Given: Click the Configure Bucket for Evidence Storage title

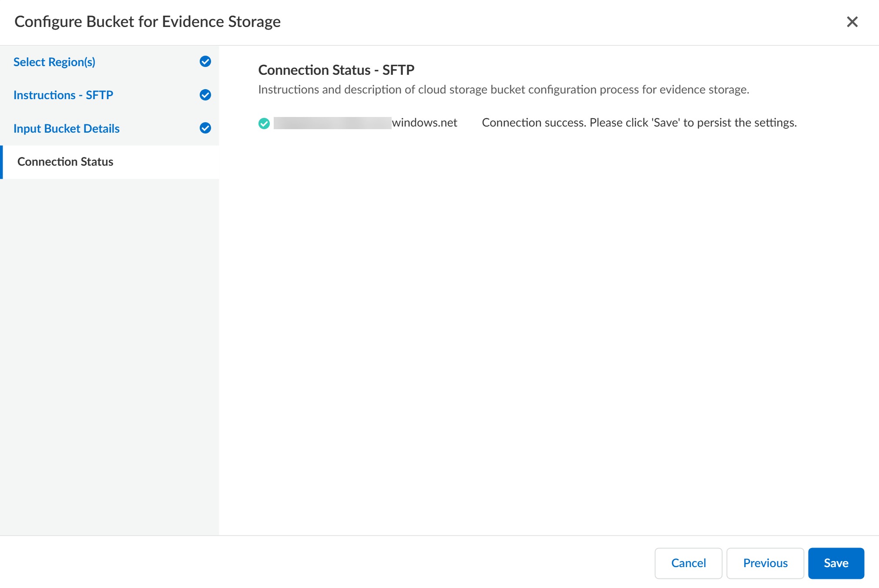Looking at the screenshot, I should click(148, 22).
